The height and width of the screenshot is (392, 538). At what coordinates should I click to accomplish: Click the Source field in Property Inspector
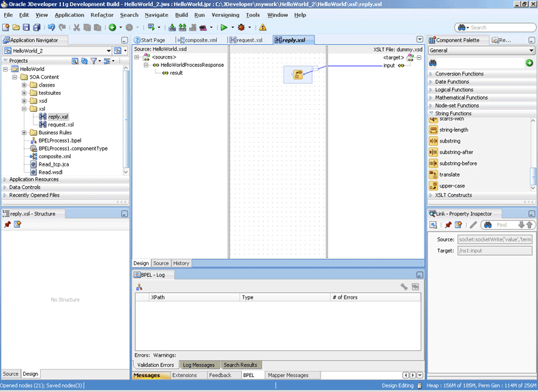tap(494, 239)
